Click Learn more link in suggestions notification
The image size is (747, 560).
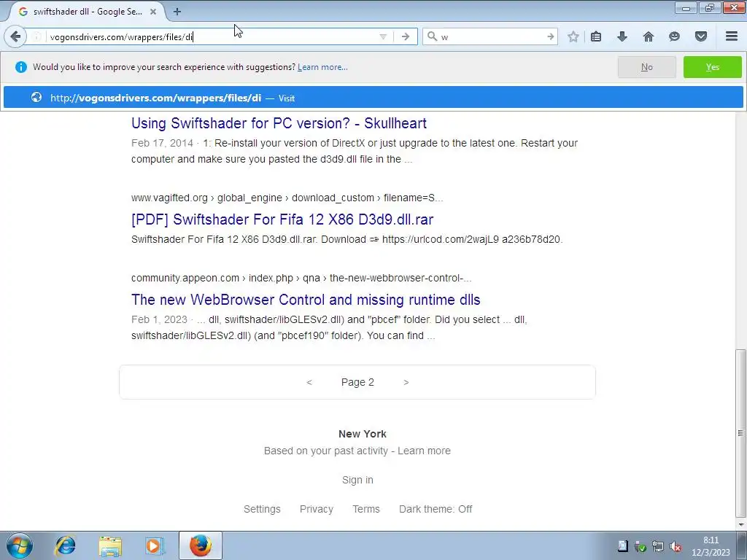322,67
